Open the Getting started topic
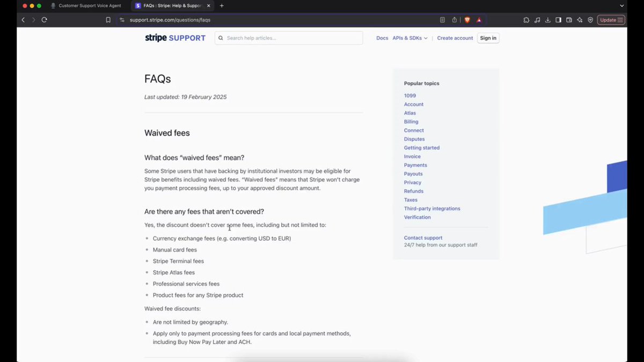 tap(422, 147)
